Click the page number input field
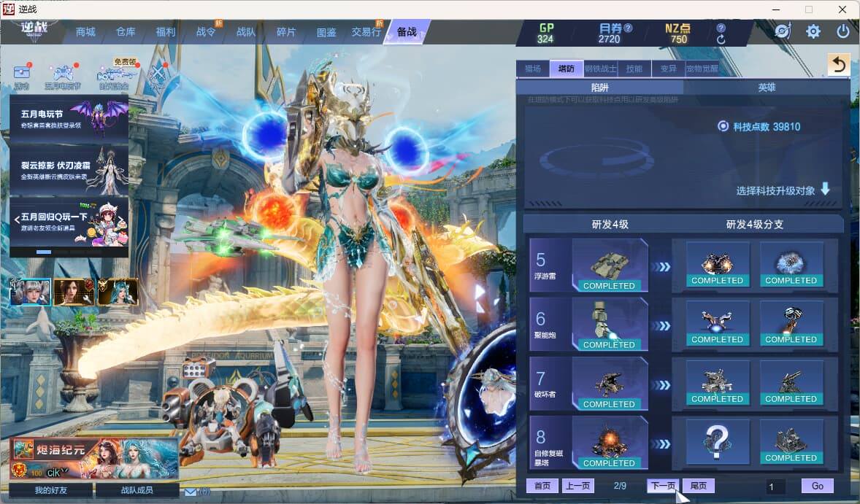 [776, 486]
